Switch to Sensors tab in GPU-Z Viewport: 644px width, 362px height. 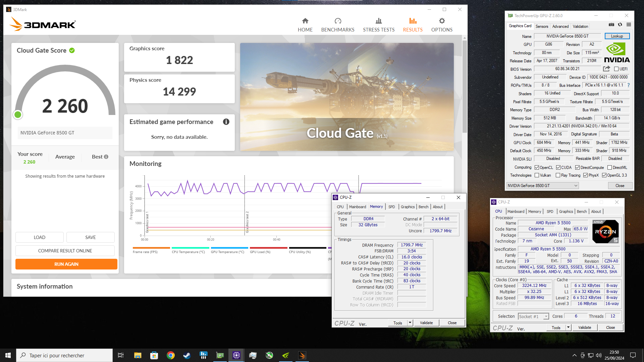[x=542, y=26]
